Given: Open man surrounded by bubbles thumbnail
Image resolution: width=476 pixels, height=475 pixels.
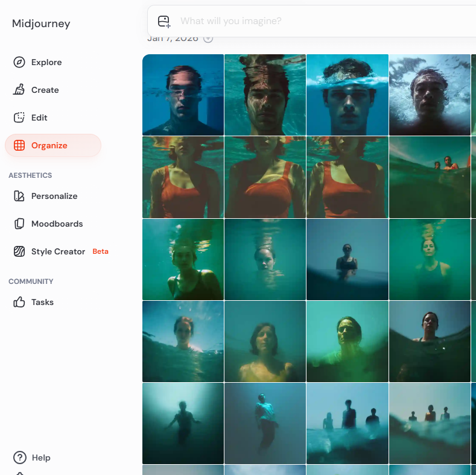Looking at the screenshot, I should pos(430,95).
